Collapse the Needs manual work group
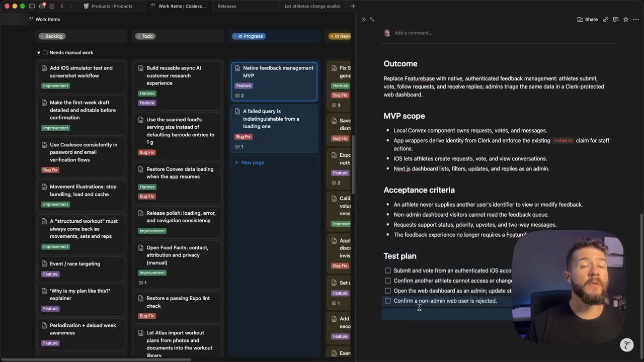644x362 pixels. pyautogui.click(x=39, y=52)
